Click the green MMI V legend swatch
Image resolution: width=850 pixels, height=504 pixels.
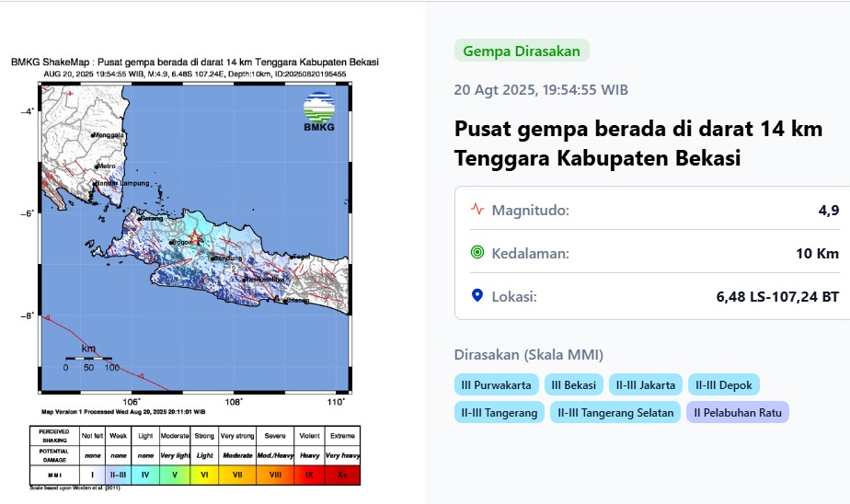[174, 474]
